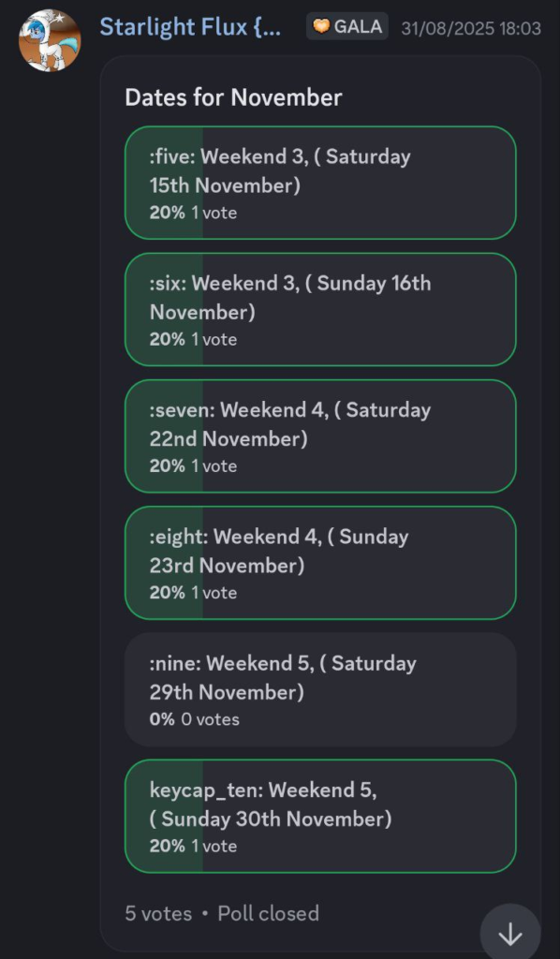Open Starlight Flux username profile
The height and width of the screenshot is (959, 560).
tap(190, 27)
